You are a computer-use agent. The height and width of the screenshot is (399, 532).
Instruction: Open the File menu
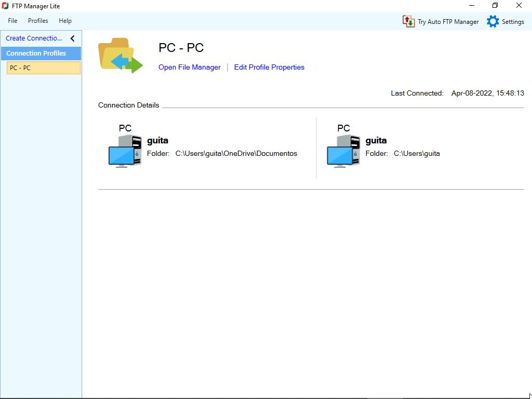pos(12,21)
